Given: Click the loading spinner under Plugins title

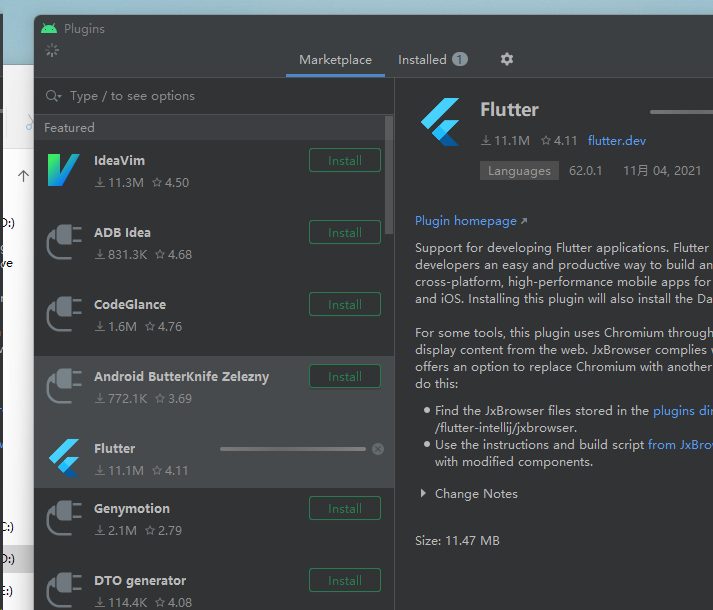Looking at the screenshot, I should 52,50.
